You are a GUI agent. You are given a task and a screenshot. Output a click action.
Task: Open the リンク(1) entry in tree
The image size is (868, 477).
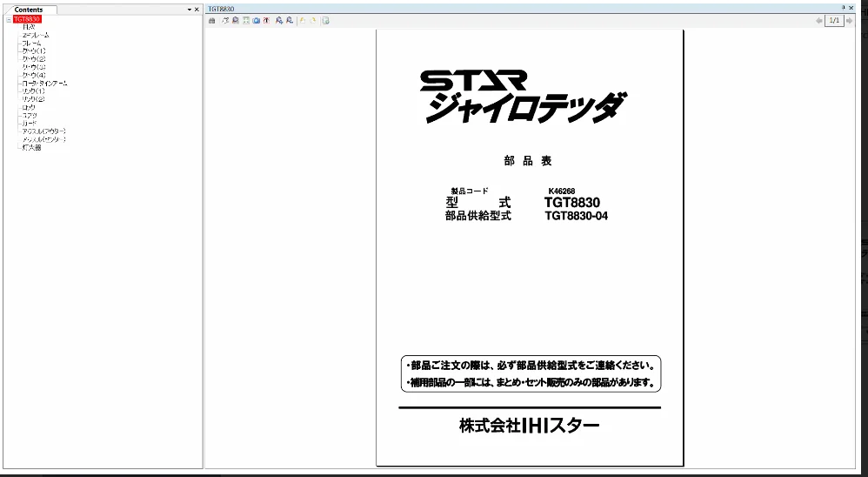33,91
